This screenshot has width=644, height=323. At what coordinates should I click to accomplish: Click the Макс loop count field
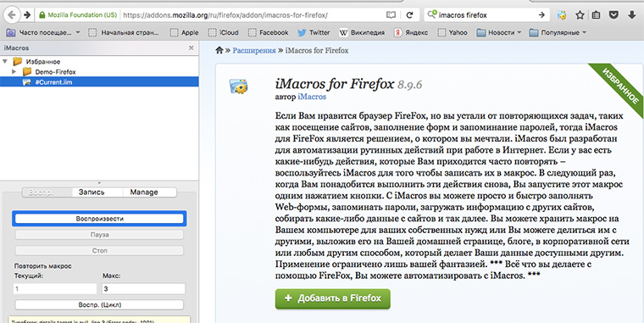pos(143,289)
